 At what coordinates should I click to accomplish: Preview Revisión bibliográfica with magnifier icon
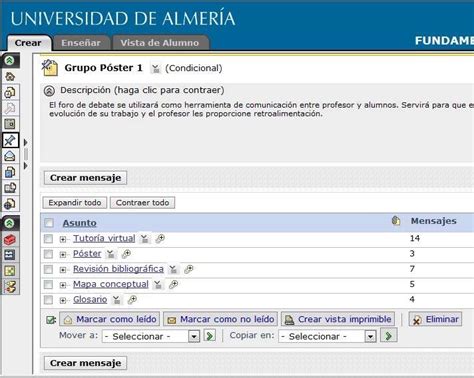[189, 269]
